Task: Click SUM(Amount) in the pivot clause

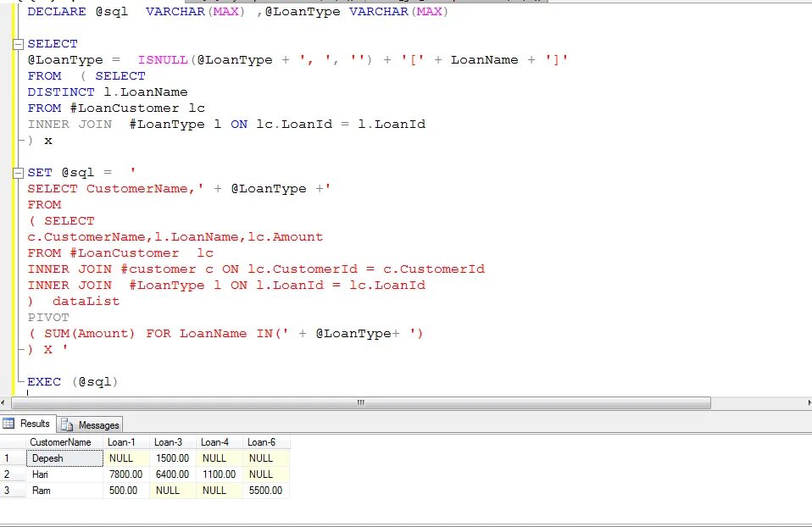Action: coord(89,333)
